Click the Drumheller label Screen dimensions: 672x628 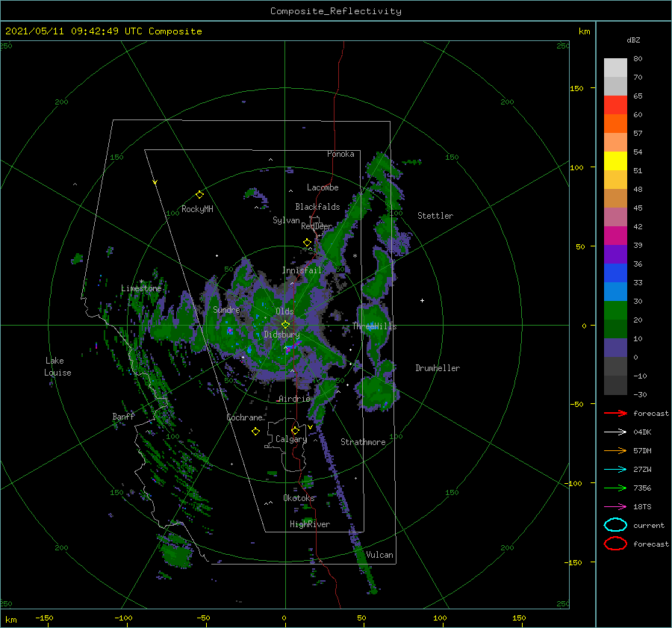pyautogui.click(x=438, y=368)
